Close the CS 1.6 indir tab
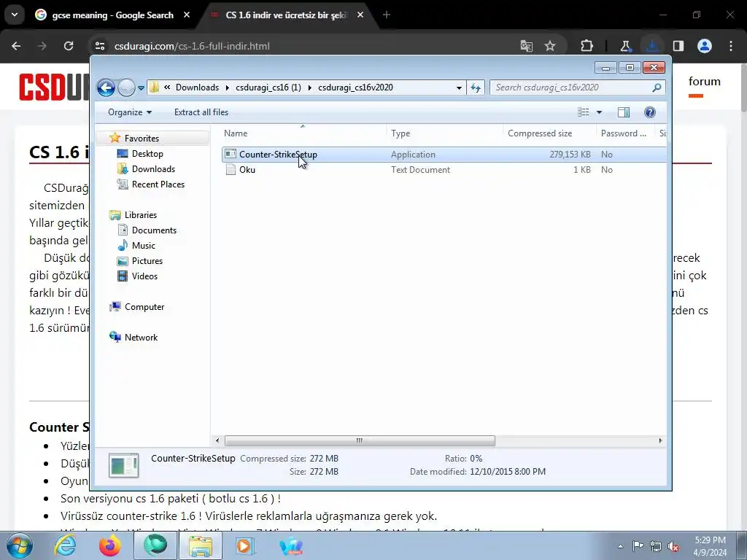This screenshot has height=560, width=747. click(x=360, y=15)
